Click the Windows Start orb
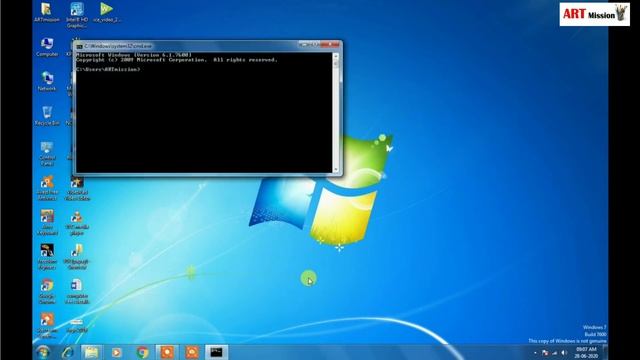The image size is (640, 360). (43, 352)
